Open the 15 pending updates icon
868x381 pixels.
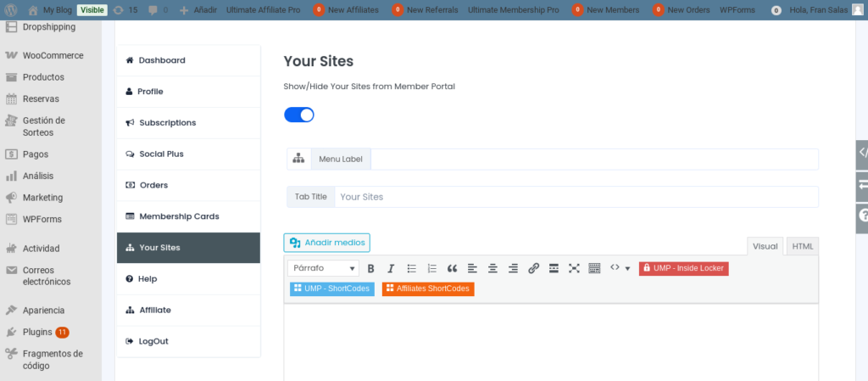coord(125,10)
